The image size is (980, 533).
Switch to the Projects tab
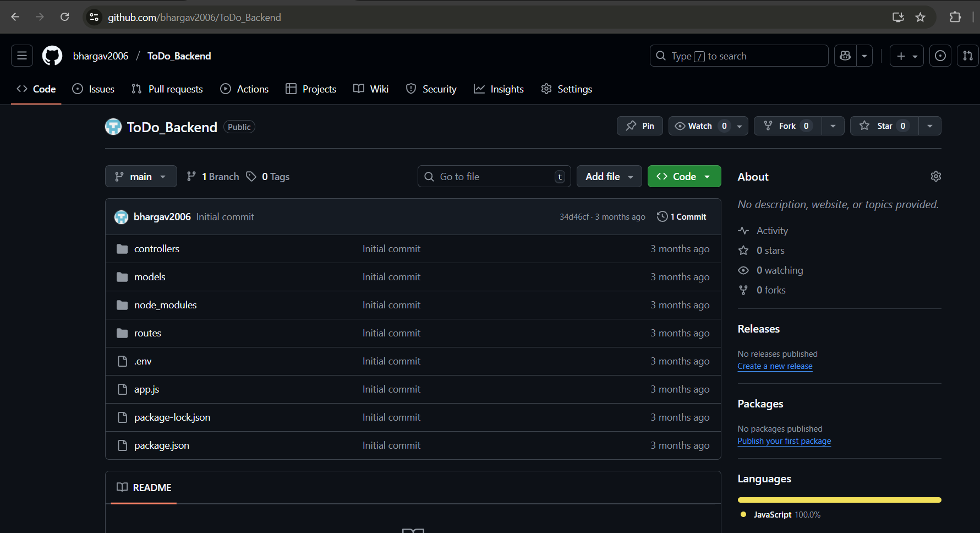pos(311,89)
